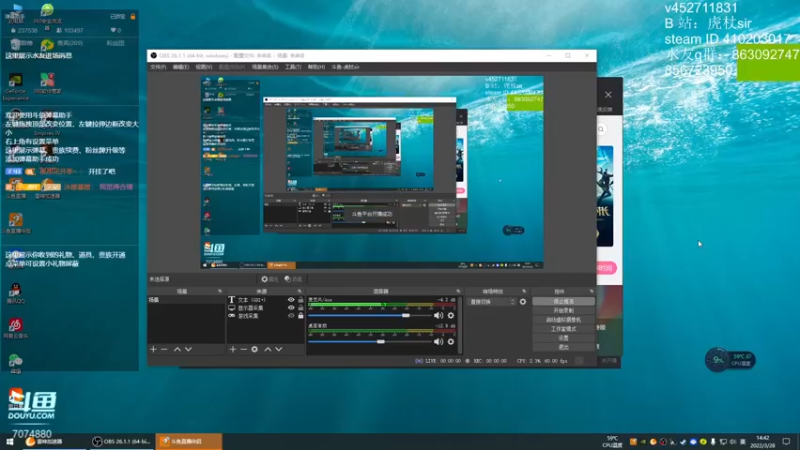The image size is (800, 450).
Task: Add a new scene with plus icon
Action: click(x=153, y=349)
